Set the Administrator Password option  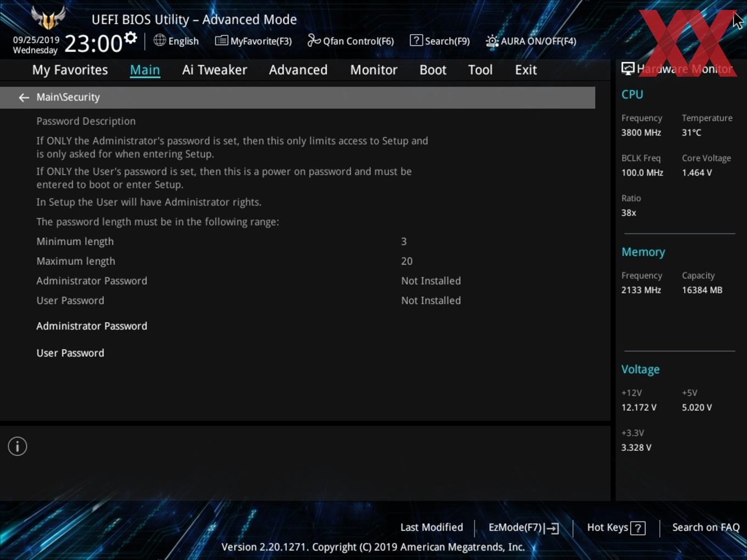coord(92,326)
